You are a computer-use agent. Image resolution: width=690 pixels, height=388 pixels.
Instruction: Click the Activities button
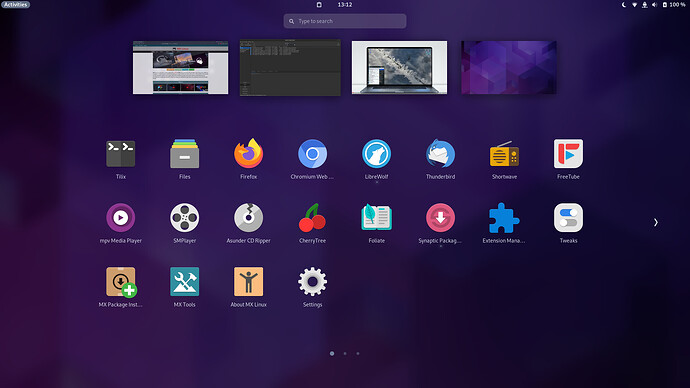point(15,4)
